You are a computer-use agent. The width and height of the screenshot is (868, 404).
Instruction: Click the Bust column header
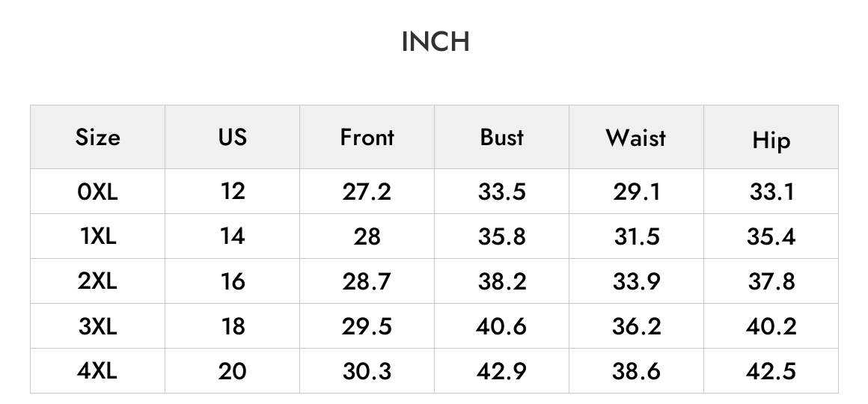point(501,137)
